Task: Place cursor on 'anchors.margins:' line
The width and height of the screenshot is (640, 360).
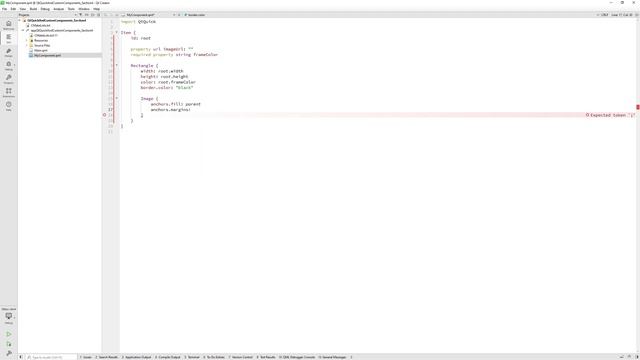Action: pos(170,109)
